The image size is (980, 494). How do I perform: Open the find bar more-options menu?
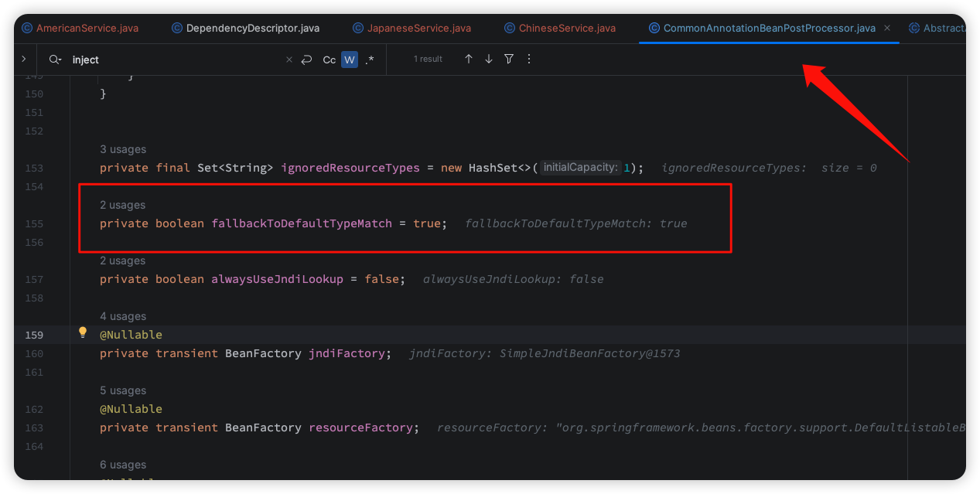529,59
